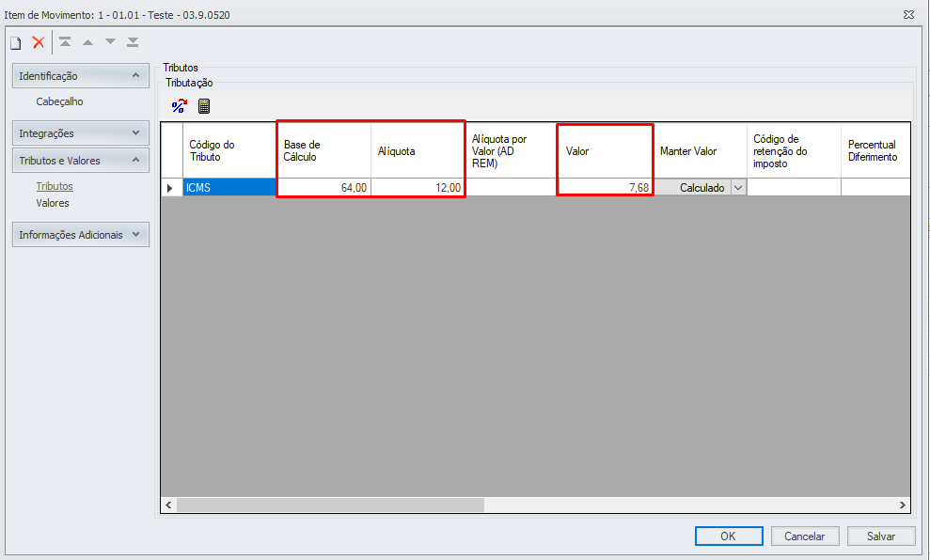Screen dimensions: 930x560
Task: Click the Valor column header
Action: (x=607, y=150)
